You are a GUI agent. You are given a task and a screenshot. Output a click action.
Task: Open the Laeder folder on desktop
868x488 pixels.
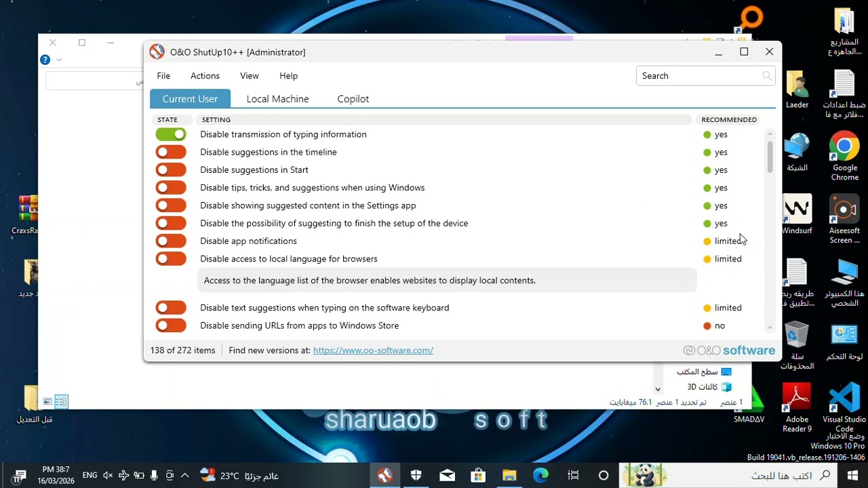point(797,89)
